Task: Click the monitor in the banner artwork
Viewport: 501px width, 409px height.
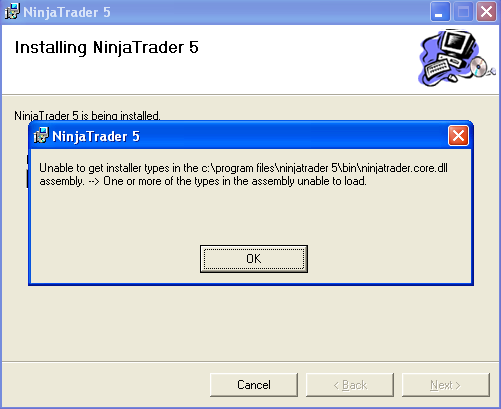Action: (x=457, y=44)
